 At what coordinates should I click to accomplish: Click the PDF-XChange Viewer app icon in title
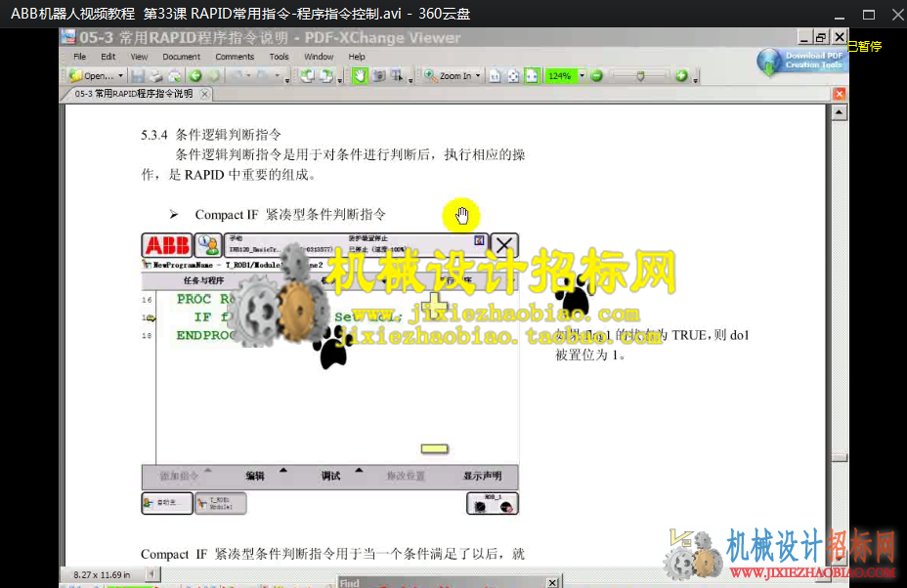pos(68,37)
